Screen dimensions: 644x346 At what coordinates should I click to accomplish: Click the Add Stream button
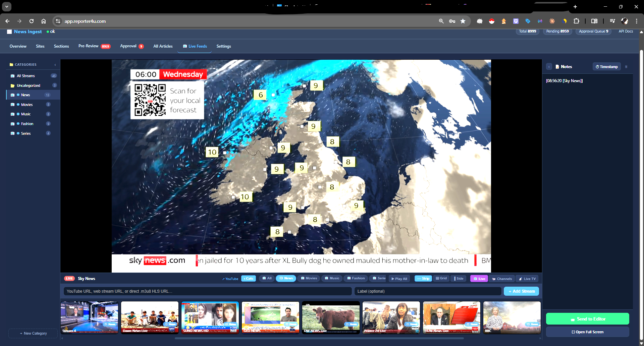pyautogui.click(x=521, y=291)
